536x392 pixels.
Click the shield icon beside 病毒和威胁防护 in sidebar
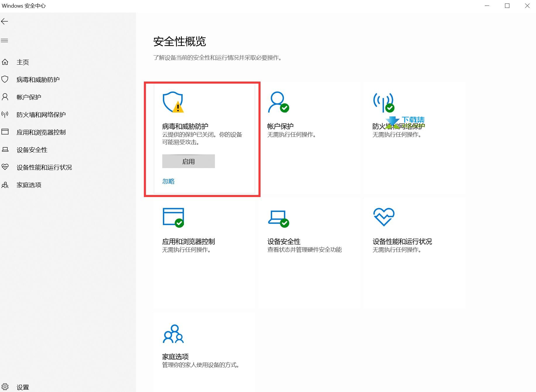point(5,79)
